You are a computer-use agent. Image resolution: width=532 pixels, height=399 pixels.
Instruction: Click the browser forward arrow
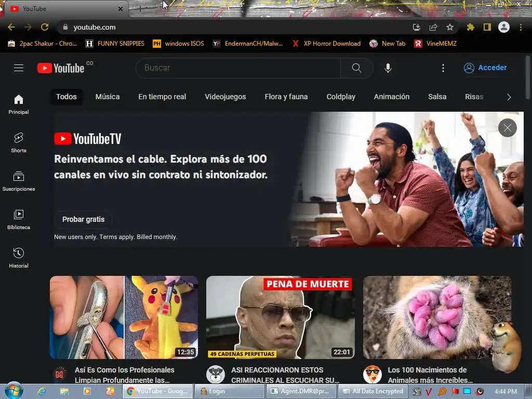28,27
